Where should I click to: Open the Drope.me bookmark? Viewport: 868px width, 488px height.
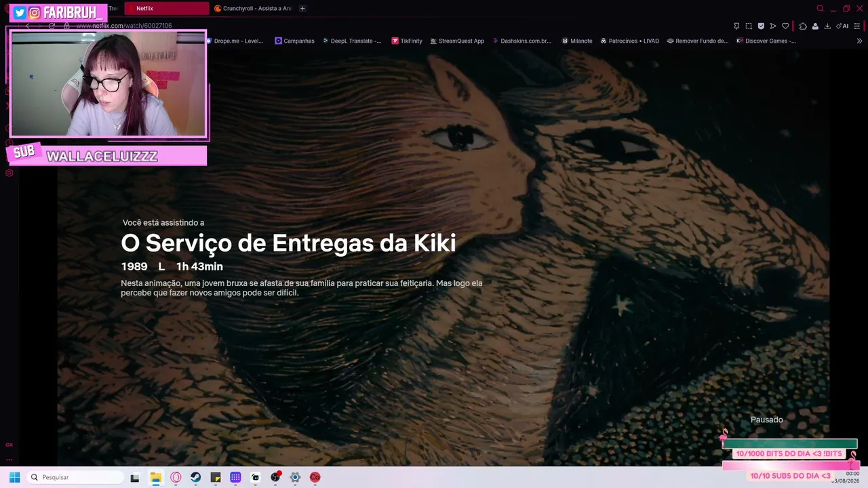click(235, 41)
